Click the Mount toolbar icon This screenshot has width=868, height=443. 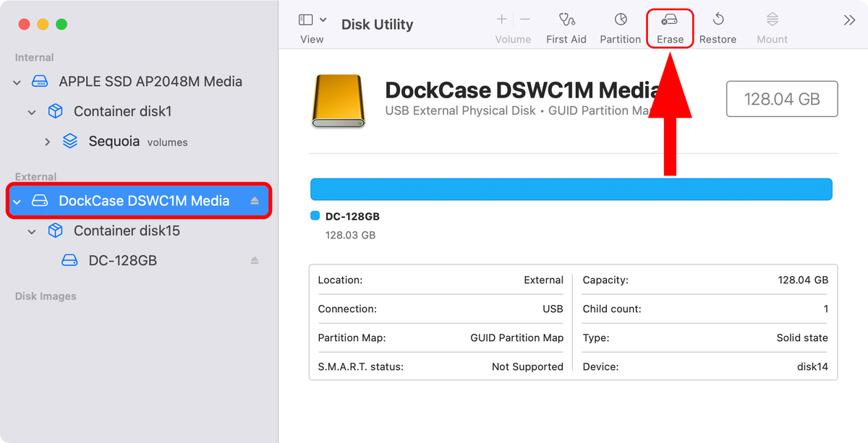click(773, 20)
